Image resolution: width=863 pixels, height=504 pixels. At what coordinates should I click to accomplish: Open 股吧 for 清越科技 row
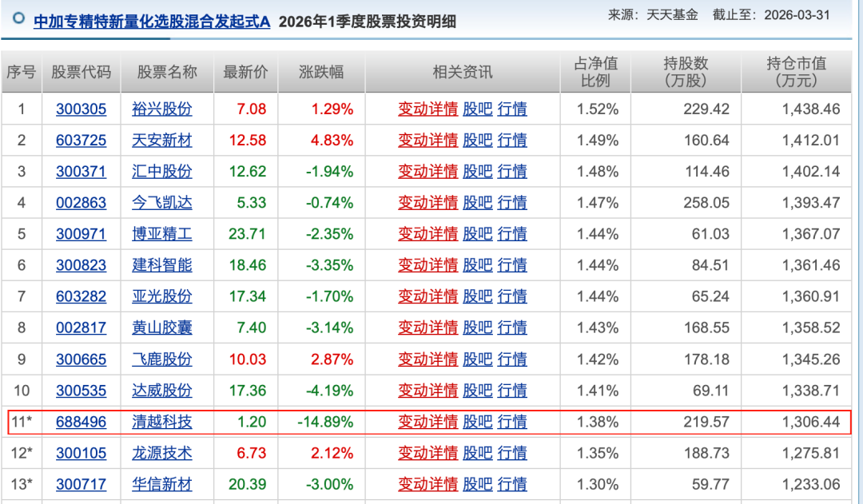click(477, 422)
